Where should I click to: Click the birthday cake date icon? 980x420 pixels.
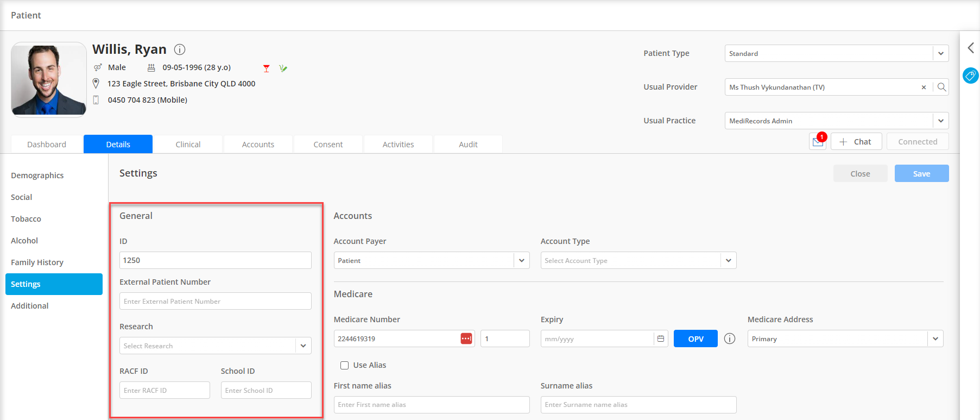pos(151,67)
